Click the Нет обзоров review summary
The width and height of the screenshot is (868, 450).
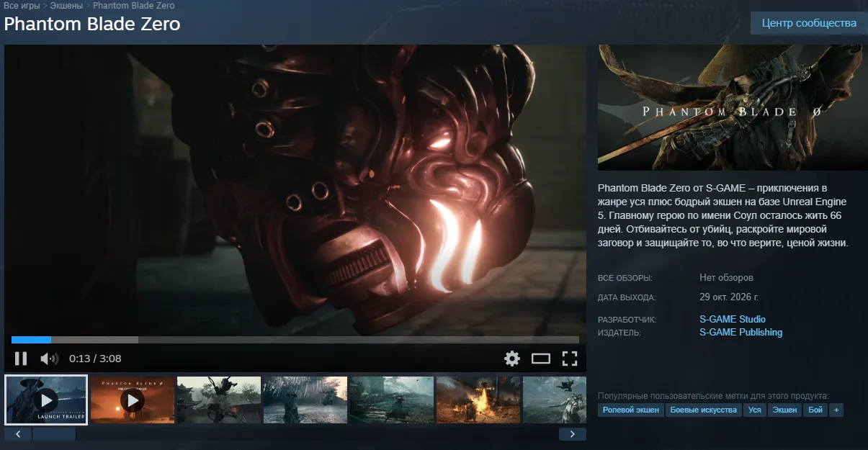click(x=726, y=277)
